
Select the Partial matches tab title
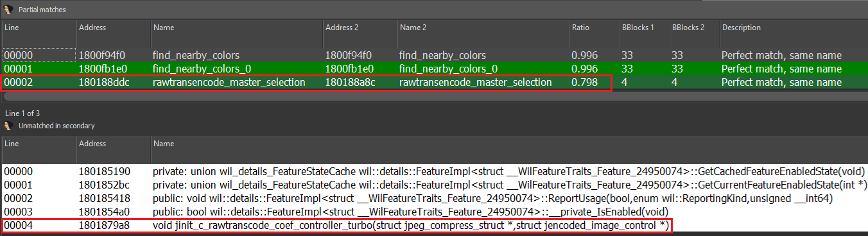click(42, 10)
